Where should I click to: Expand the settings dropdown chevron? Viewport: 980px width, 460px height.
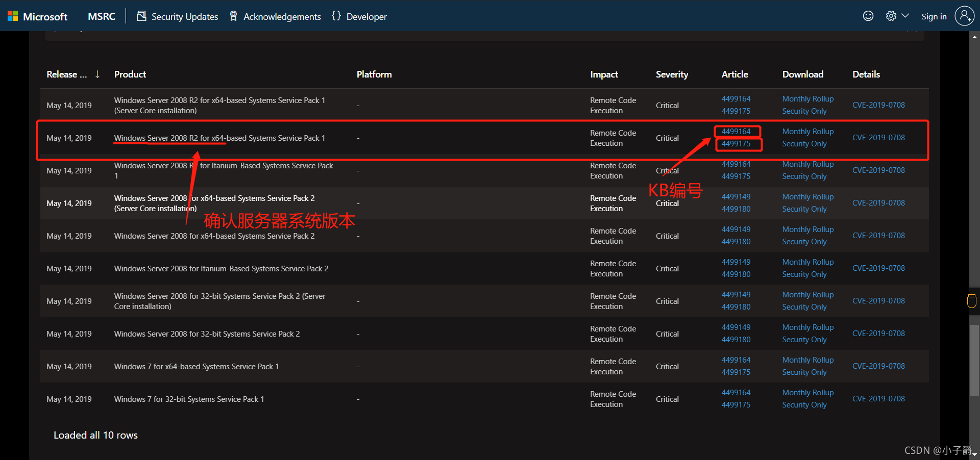point(905,16)
